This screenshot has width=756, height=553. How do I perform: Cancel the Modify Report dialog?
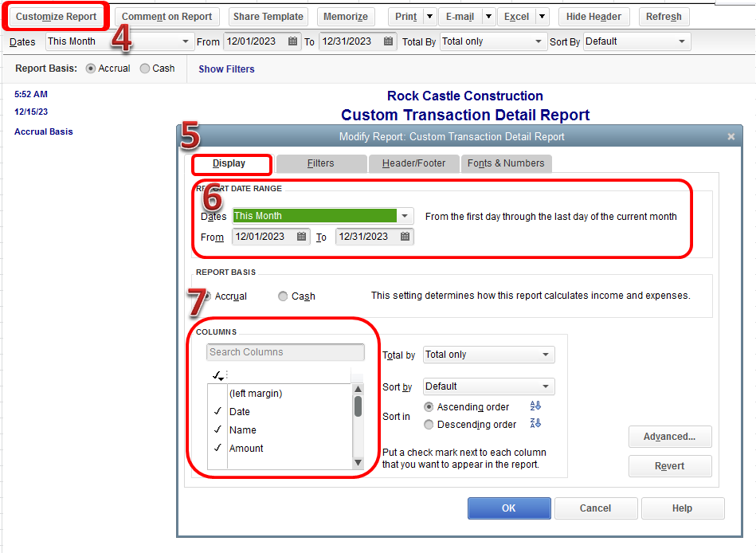click(x=595, y=508)
